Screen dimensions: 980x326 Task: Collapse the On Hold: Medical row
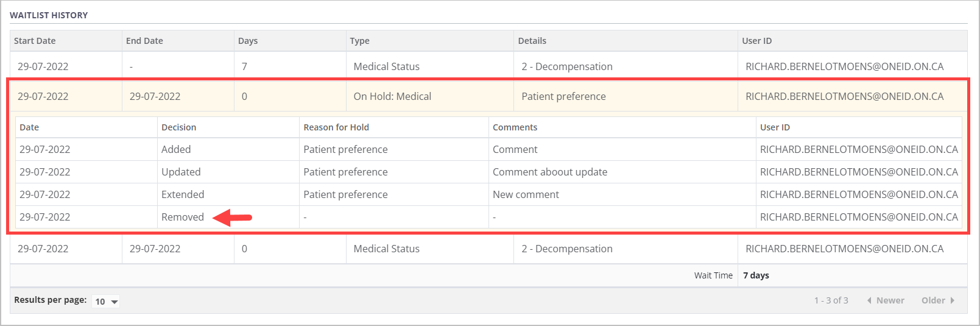pos(392,96)
